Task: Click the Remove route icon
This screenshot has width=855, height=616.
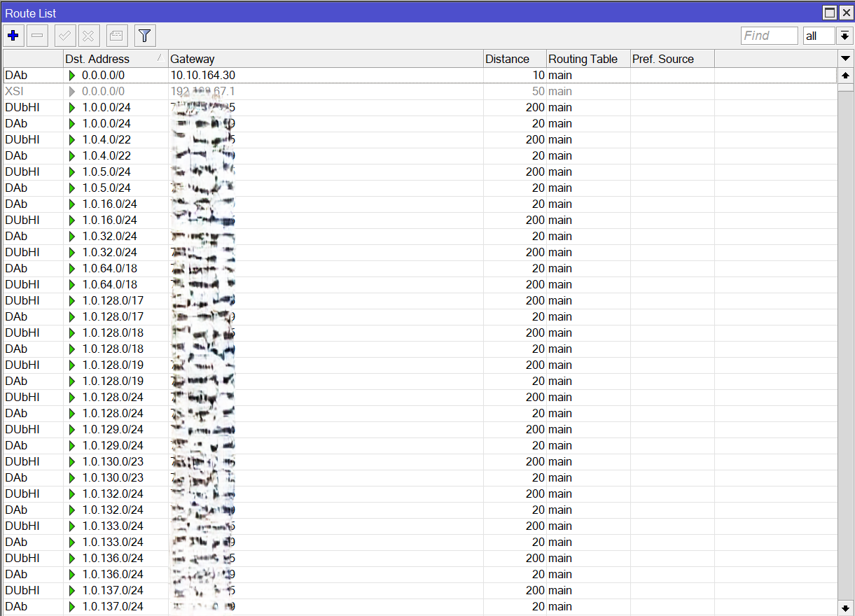Action: [x=37, y=35]
